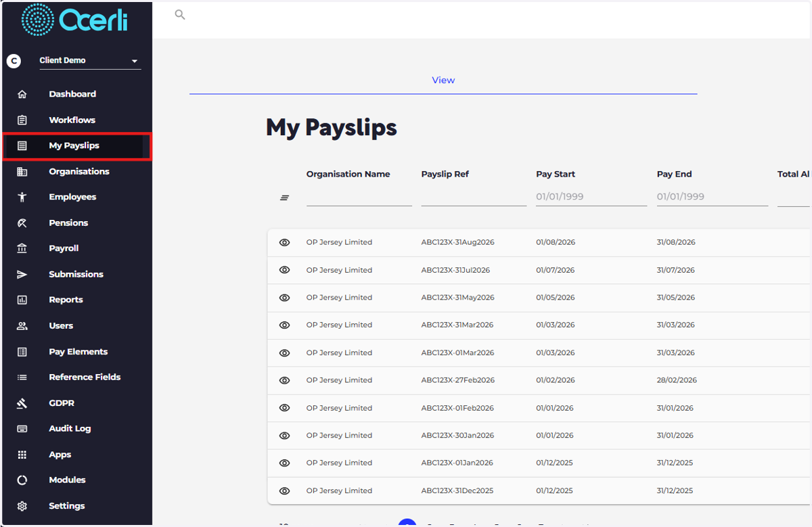Open the Client Demo dropdown
The height and width of the screenshot is (527, 812).
click(89, 61)
